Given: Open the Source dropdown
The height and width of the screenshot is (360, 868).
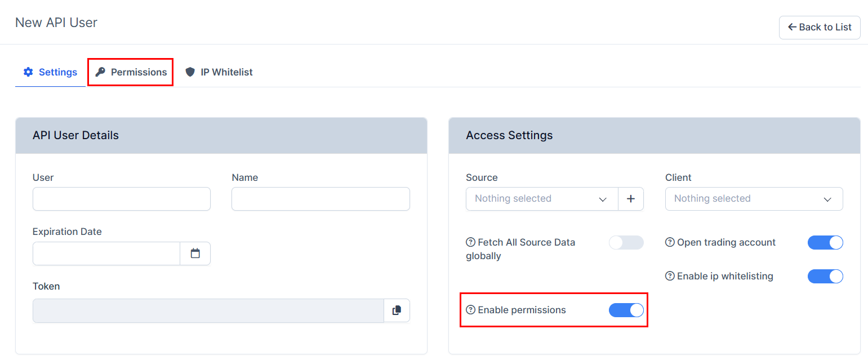Looking at the screenshot, I should point(541,199).
